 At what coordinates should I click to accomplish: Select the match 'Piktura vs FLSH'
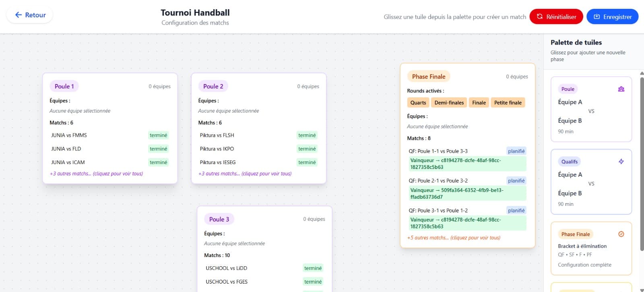[x=217, y=135]
